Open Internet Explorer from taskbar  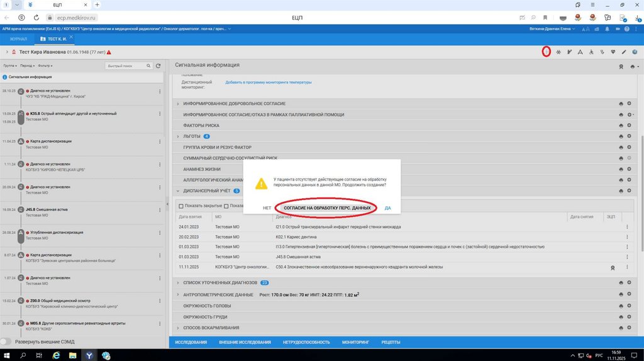(x=56, y=356)
